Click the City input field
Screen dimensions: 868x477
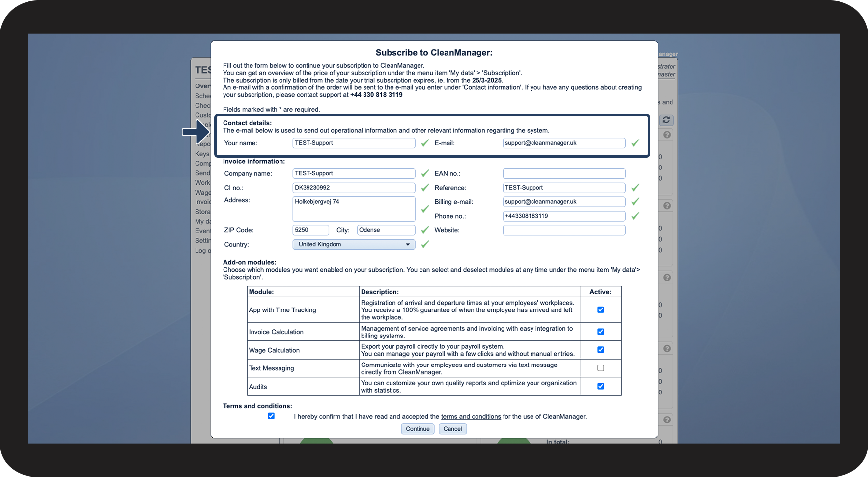tap(386, 230)
